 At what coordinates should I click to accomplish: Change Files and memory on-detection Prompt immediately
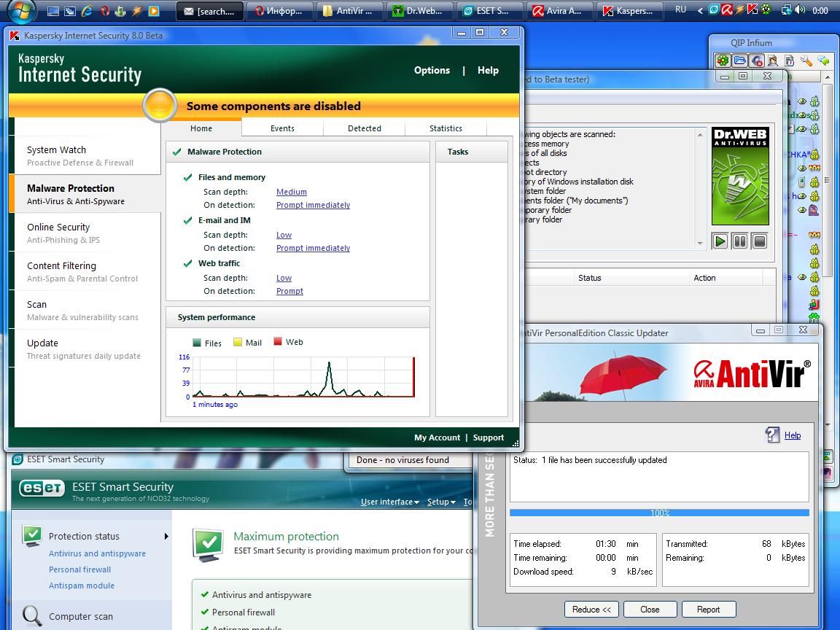[x=313, y=205]
